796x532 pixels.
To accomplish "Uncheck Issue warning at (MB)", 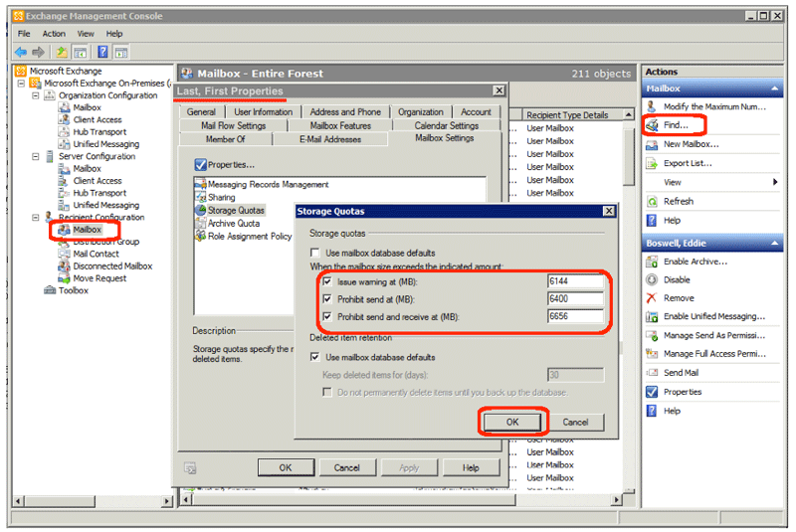I will [327, 281].
